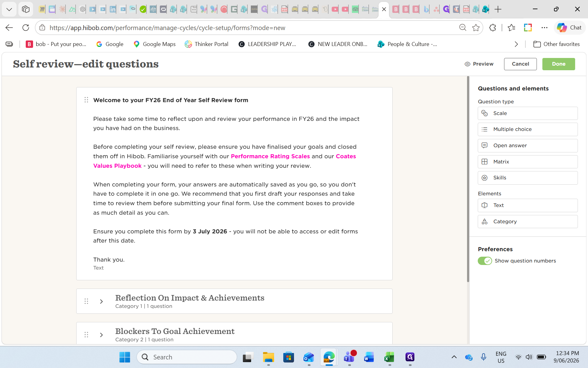Image resolution: width=588 pixels, height=368 pixels.
Task: Refresh the current page
Action: click(x=26, y=28)
